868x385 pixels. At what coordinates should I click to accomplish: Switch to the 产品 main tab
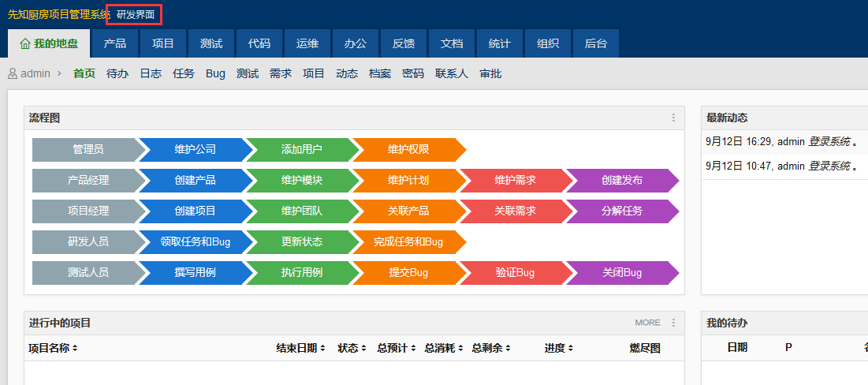pyautogui.click(x=115, y=43)
